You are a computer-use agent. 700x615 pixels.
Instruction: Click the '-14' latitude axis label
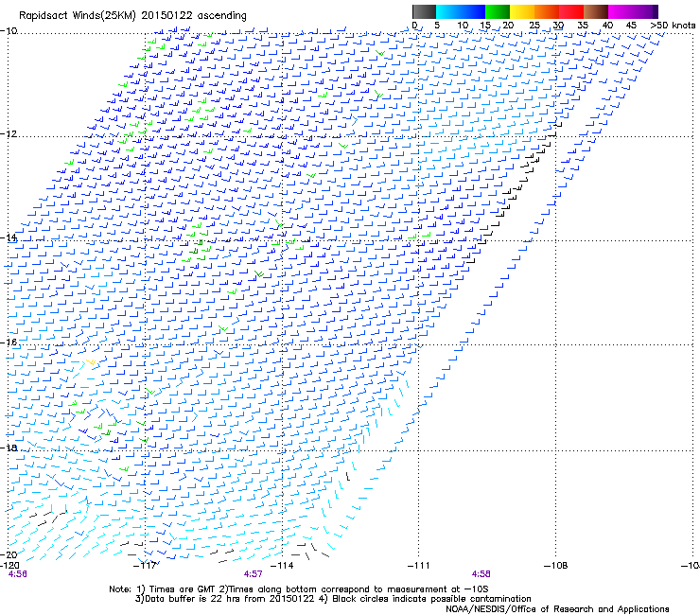(x=9, y=237)
